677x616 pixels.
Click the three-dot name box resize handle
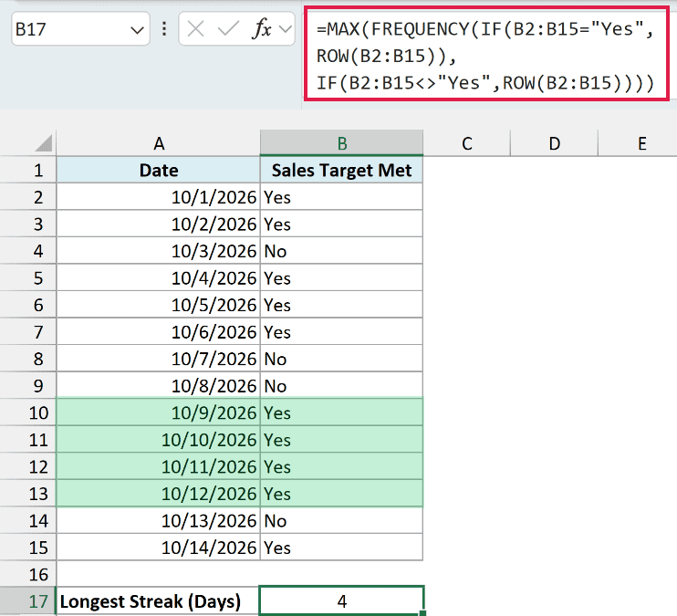point(164,29)
